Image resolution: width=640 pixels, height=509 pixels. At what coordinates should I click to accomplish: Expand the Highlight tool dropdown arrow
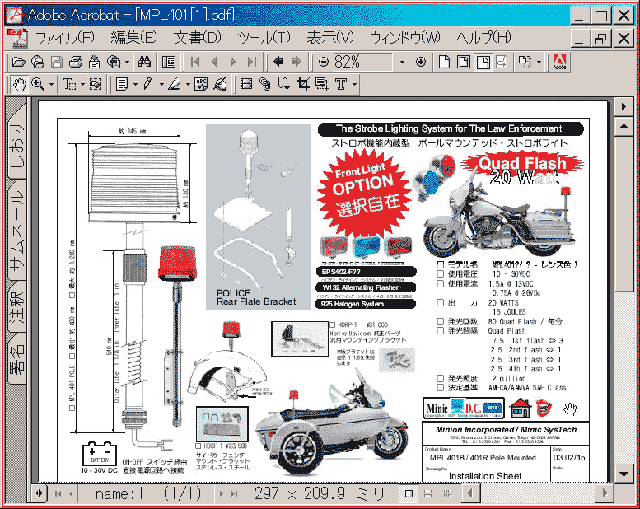[188, 84]
